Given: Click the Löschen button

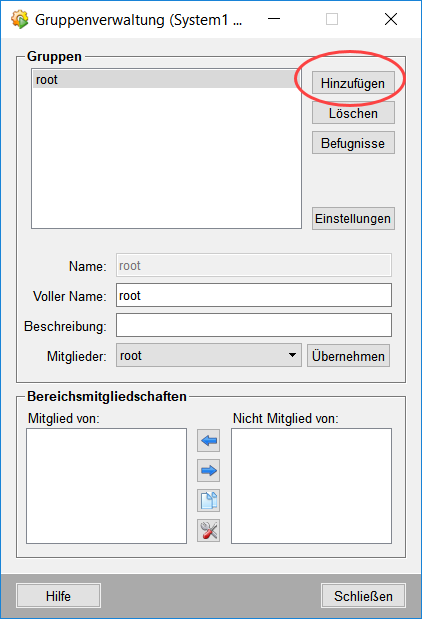Looking at the screenshot, I should 353,113.
